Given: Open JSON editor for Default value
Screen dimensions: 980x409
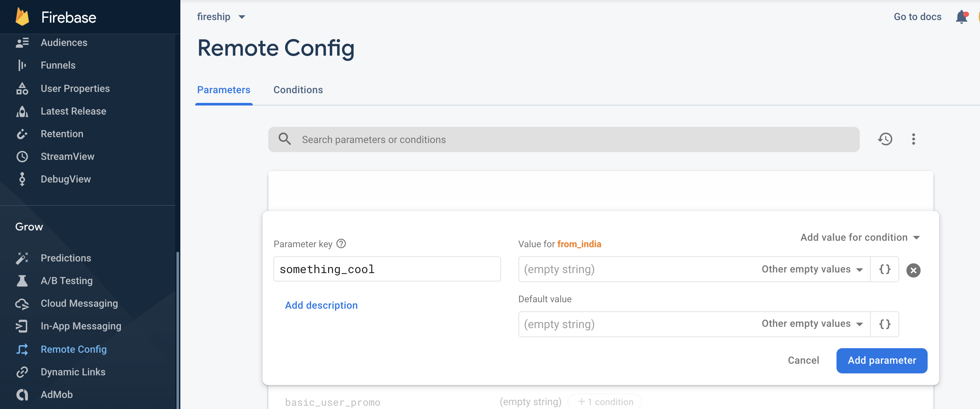Looking at the screenshot, I should tap(885, 324).
